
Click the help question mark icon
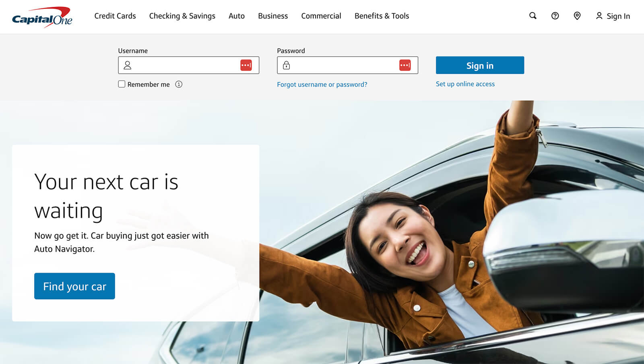tap(555, 16)
